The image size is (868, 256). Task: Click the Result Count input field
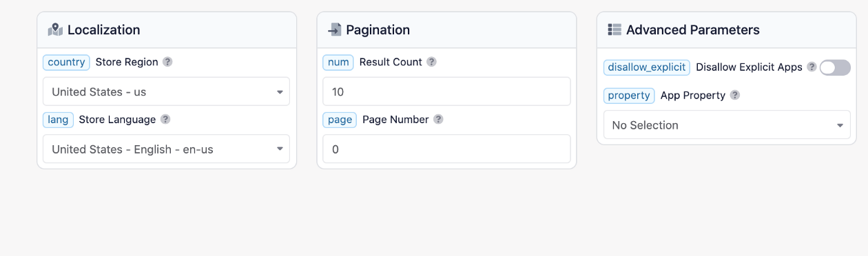tap(446, 92)
